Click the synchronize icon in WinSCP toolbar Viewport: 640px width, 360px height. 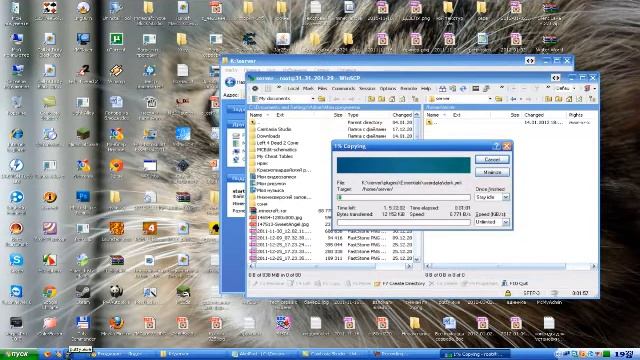coord(463,89)
